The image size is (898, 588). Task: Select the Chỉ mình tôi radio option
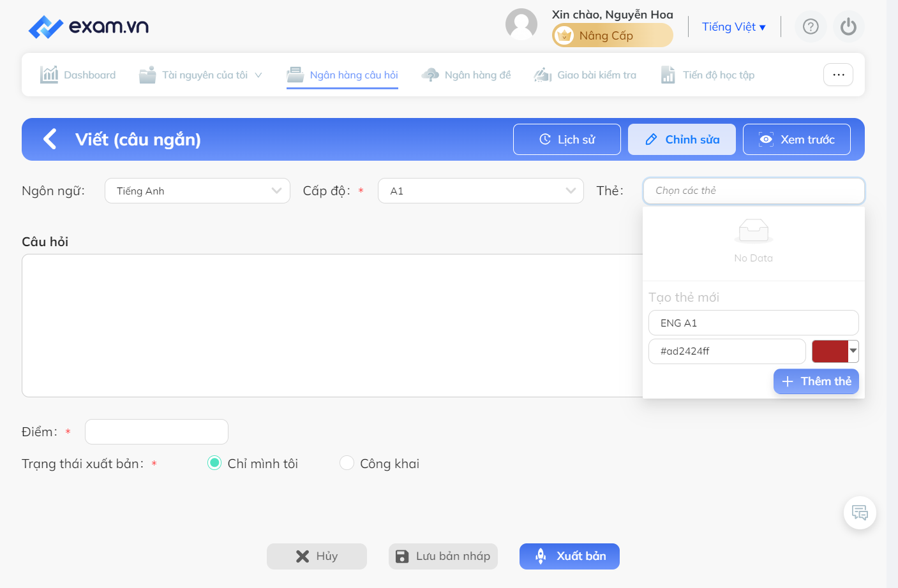click(x=214, y=463)
